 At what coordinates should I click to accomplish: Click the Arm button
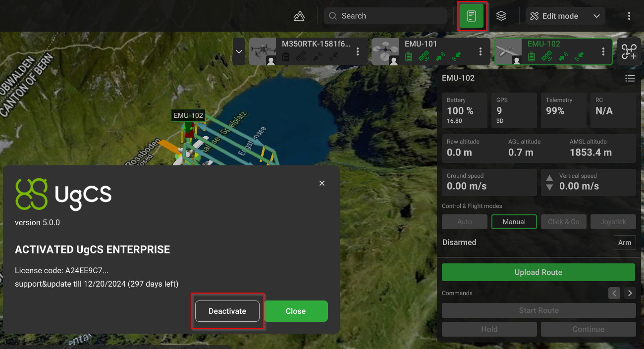coord(624,243)
